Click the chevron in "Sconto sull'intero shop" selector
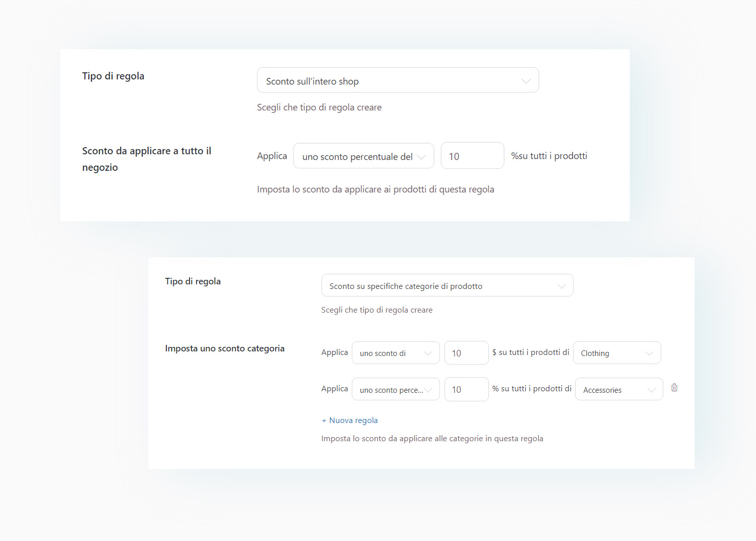This screenshot has width=756, height=541. tap(526, 81)
